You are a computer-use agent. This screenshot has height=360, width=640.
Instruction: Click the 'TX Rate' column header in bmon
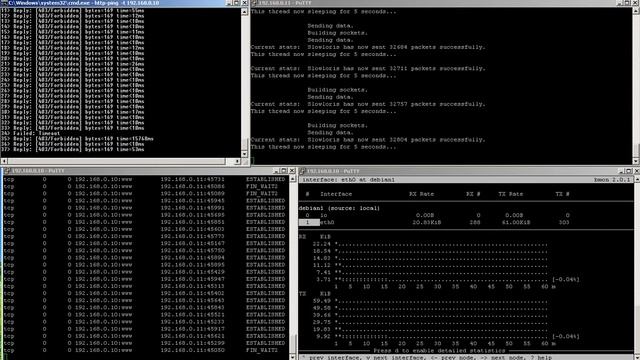tap(510, 194)
